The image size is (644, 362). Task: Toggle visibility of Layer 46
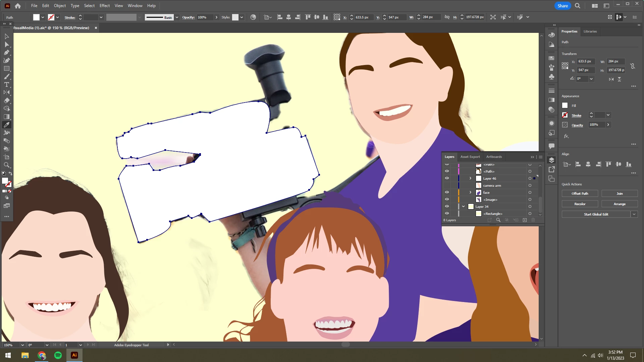click(447, 178)
